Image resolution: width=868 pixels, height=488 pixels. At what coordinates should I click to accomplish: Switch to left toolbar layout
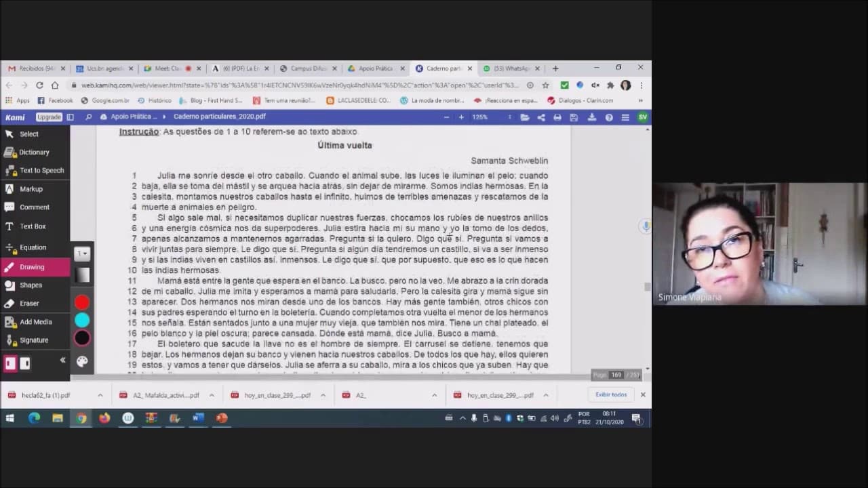click(x=10, y=363)
